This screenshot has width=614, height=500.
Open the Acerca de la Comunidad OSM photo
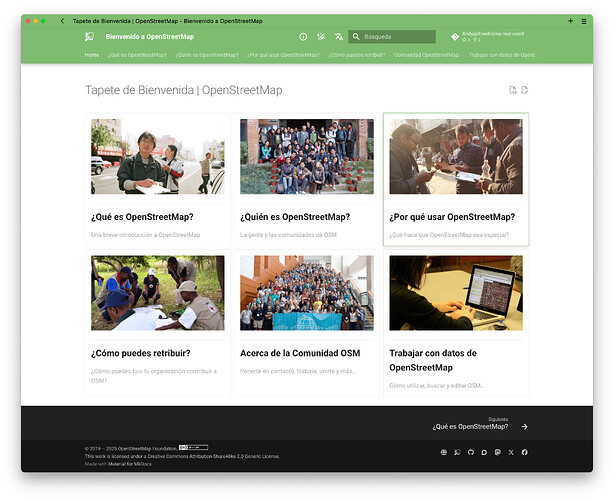click(307, 293)
